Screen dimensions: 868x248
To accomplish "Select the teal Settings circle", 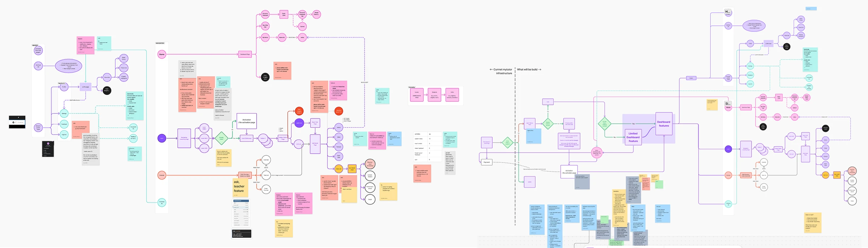I will [x=64, y=114].
